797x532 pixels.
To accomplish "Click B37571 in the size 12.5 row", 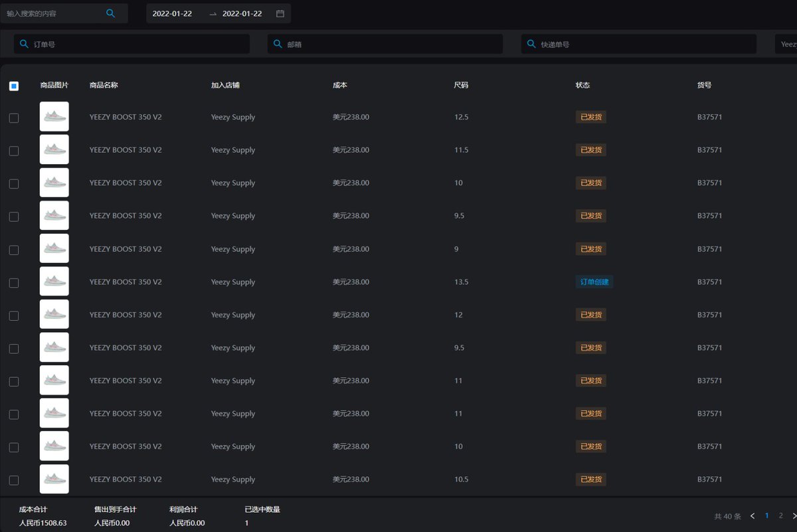I will tap(709, 117).
